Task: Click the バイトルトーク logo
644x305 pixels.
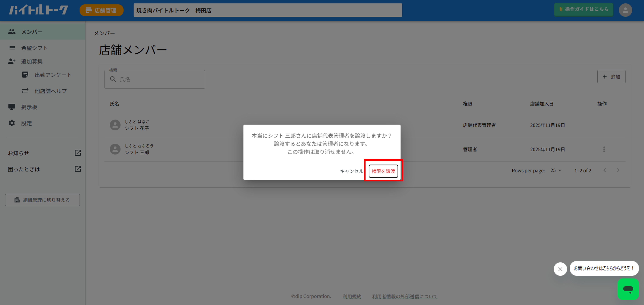Action: click(x=39, y=10)
